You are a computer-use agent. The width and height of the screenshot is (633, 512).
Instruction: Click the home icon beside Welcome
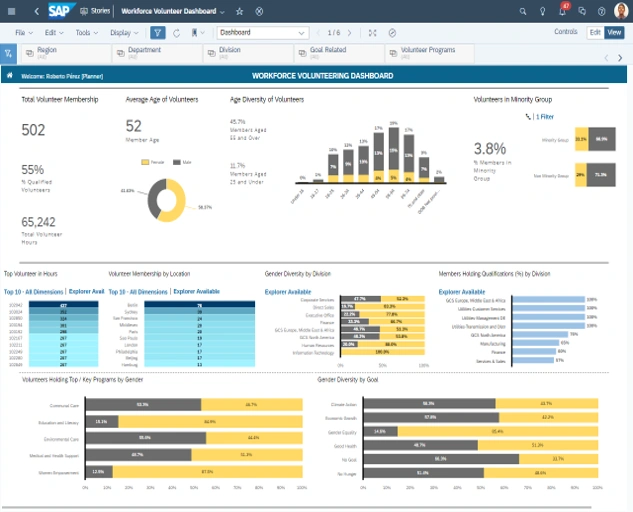click(10, 75)
